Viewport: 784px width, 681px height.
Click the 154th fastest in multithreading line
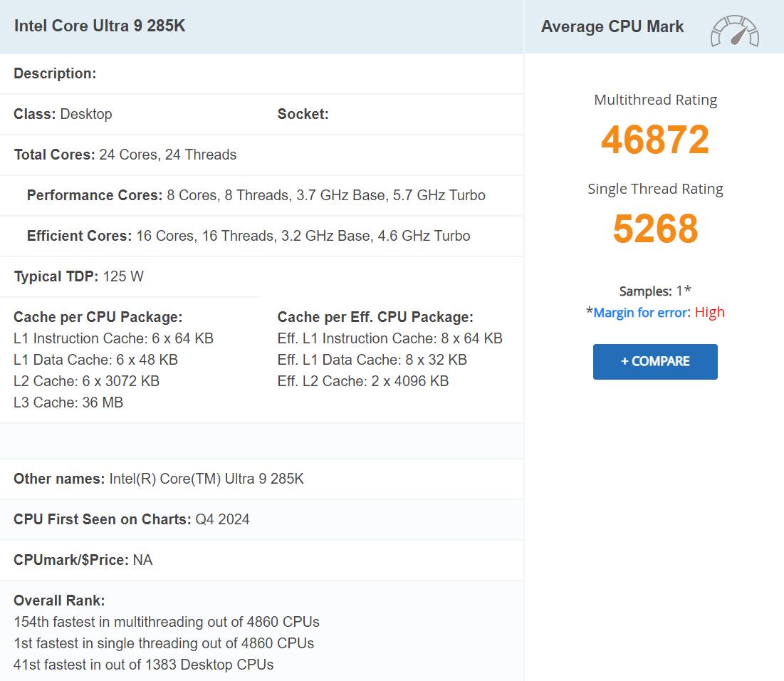167,622
